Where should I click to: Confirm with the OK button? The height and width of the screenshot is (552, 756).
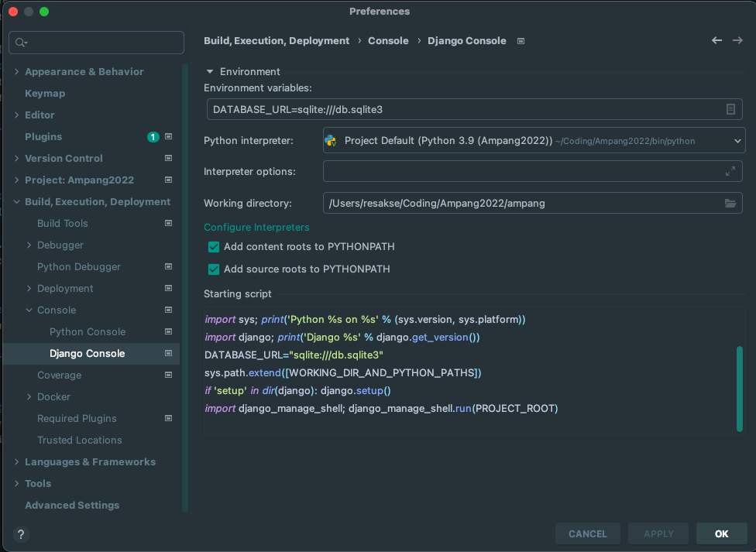(x=721, y=533)
